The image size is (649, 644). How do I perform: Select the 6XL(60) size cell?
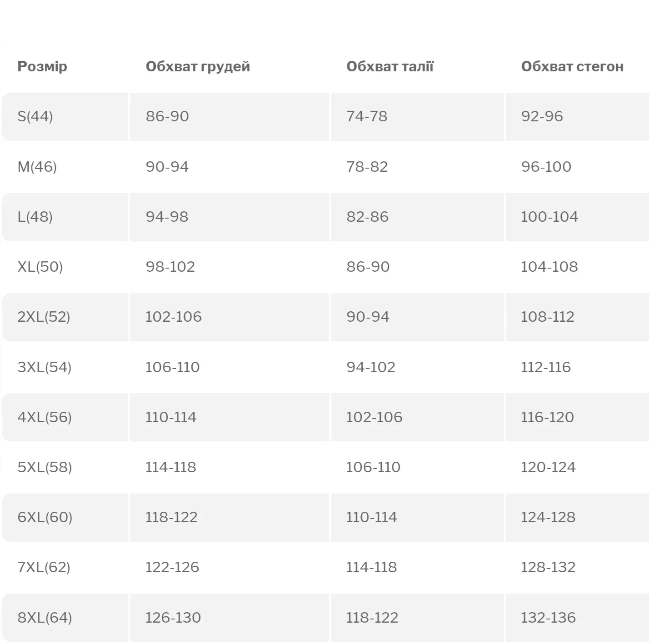pos(45,517)
